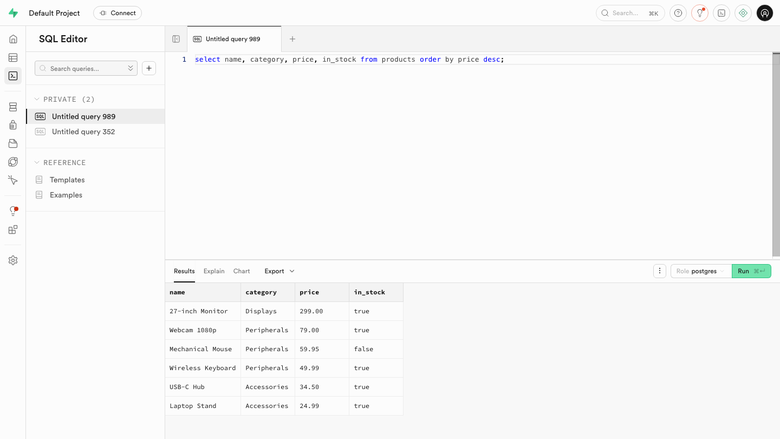The height and width of the screenshot is (439, 780).
Task: Open Templates reference
Action: click(67, 180)
